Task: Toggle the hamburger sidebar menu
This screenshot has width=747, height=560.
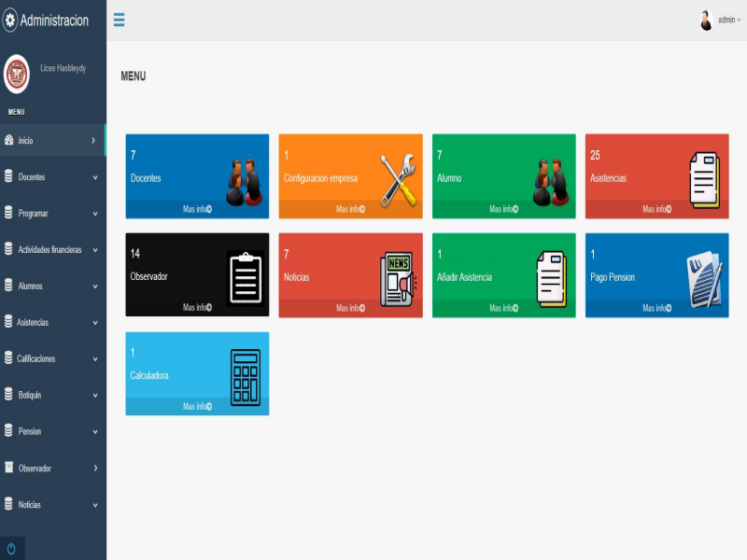Action: pyautogui.click(x=119, y=21)
